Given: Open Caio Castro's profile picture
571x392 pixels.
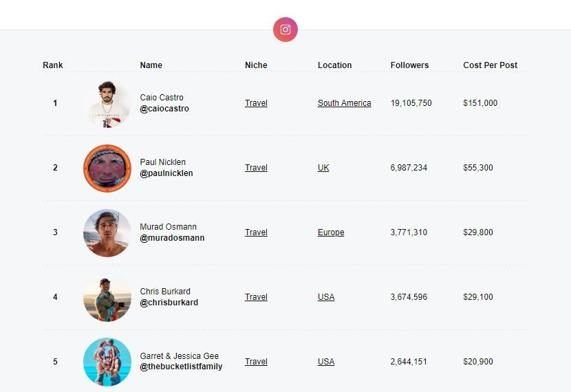Looking at the screenshot, I should click(107, 104).
